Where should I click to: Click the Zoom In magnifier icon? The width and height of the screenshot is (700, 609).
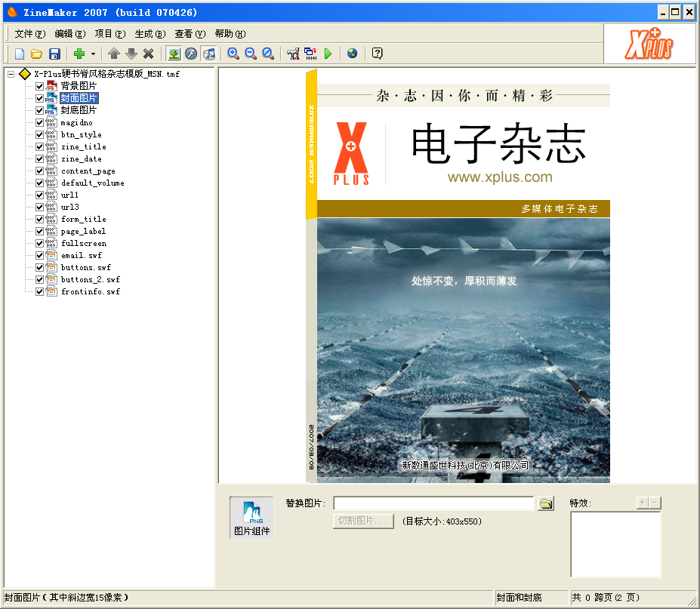(233, 54)
